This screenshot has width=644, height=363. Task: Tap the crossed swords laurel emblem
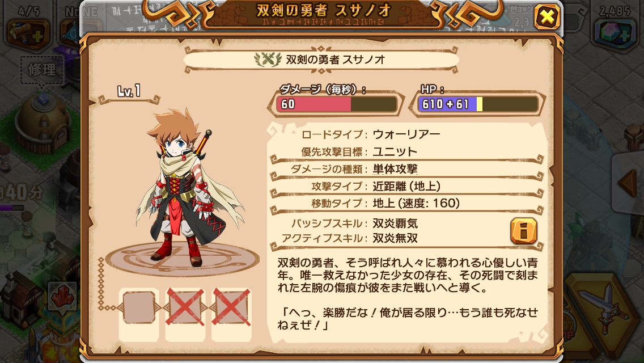pos(268,60)
